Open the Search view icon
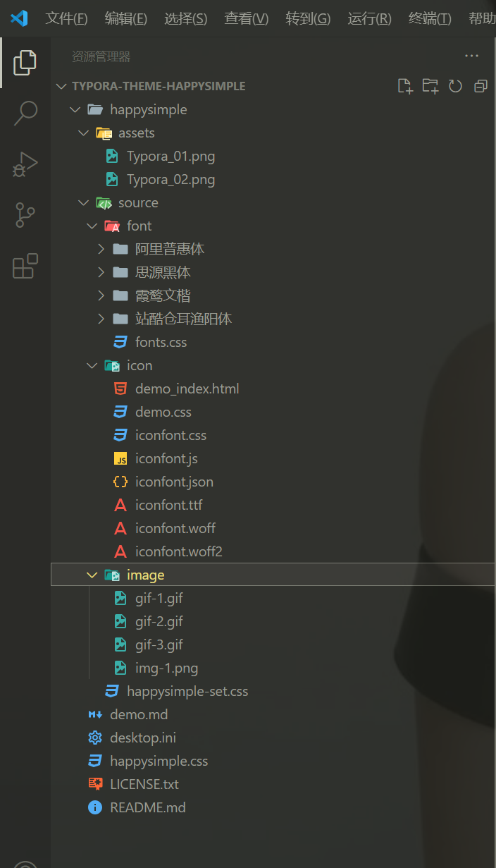 tap(25, 113)
